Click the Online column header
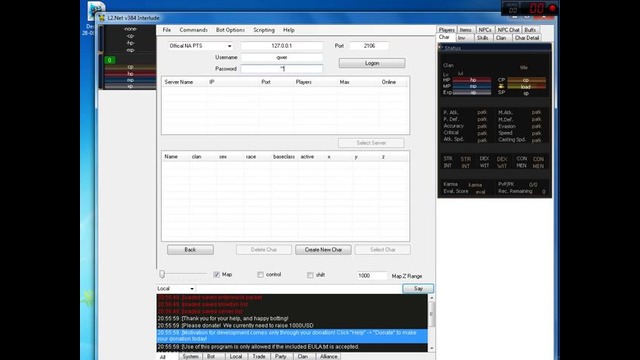640x360 pixels. pos(393,82)
